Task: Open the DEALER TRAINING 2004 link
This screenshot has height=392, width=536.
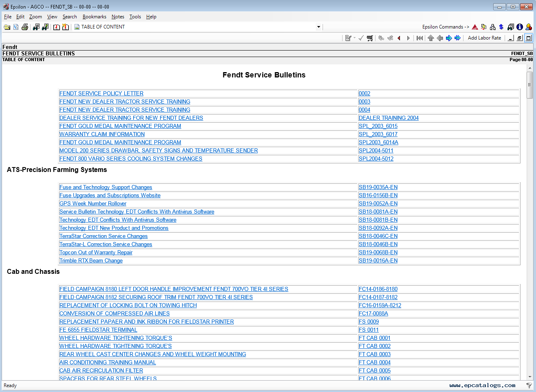Action: [389, 118]
